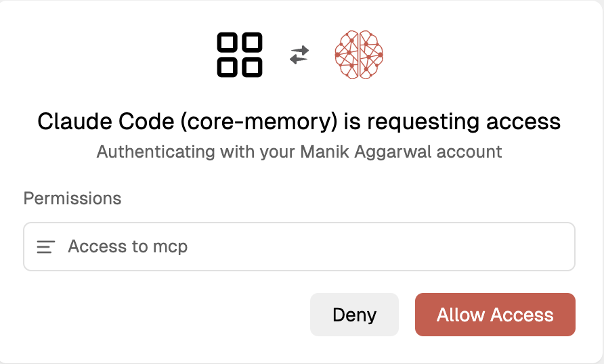This screenshot has width=604, height=364.
Task: Click the right hemisphere of the brain logo
Action: click(x=370, y=55)
